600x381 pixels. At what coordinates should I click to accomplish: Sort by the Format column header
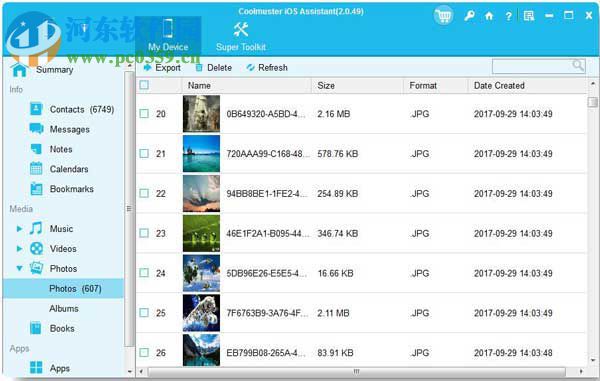click(x=436, y=85)
